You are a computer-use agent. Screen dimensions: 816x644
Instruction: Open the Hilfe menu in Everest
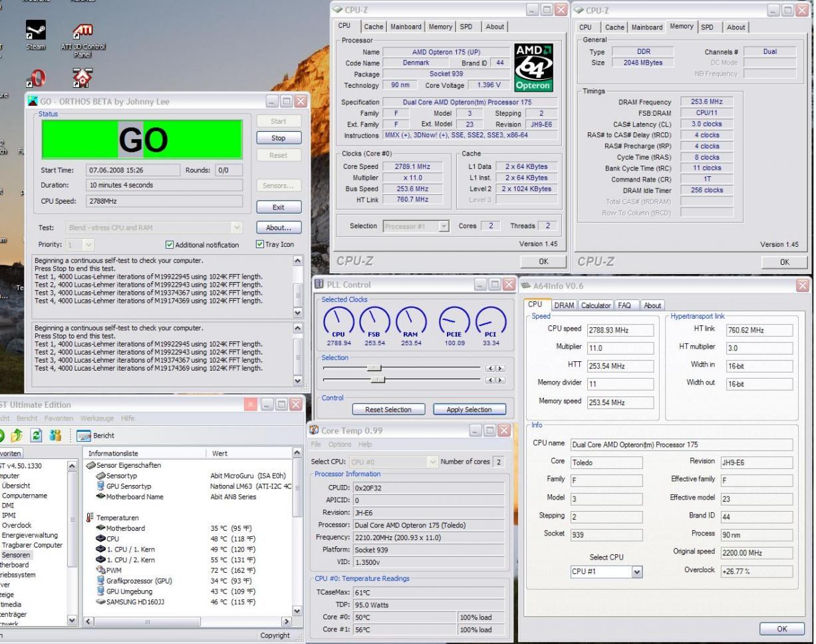127,418
